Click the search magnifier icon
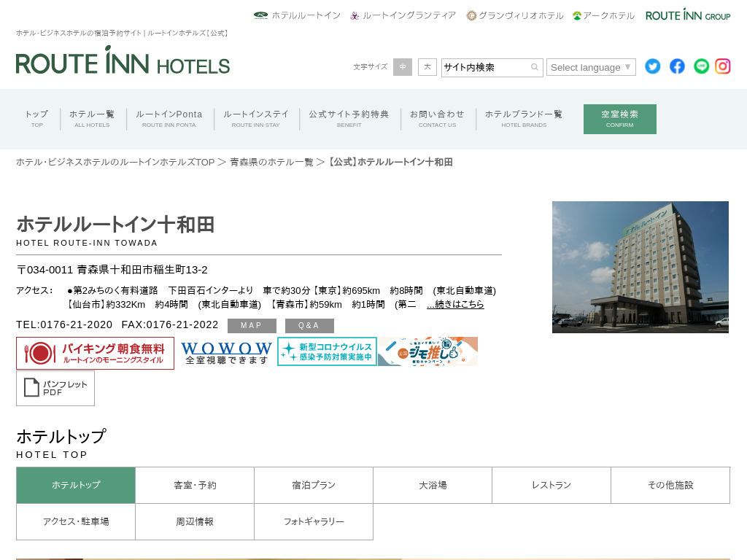747x560 pixels. coord(535,67)
